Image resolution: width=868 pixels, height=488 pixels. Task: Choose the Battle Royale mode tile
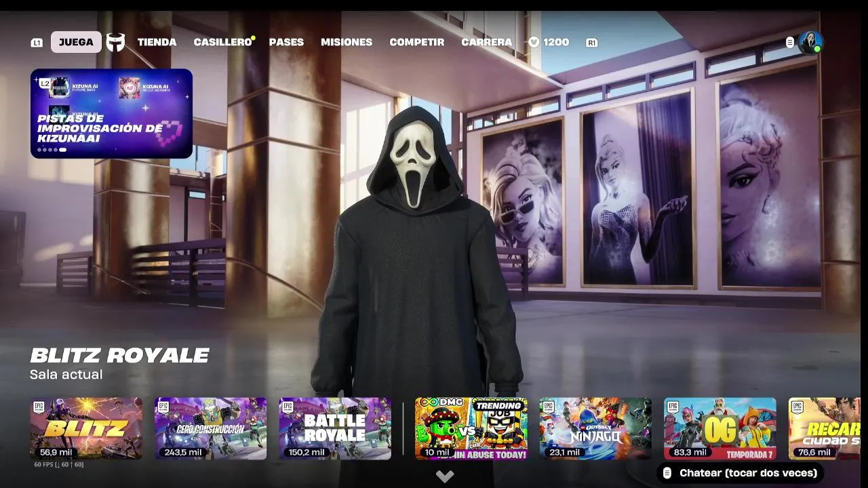point(335,428)
